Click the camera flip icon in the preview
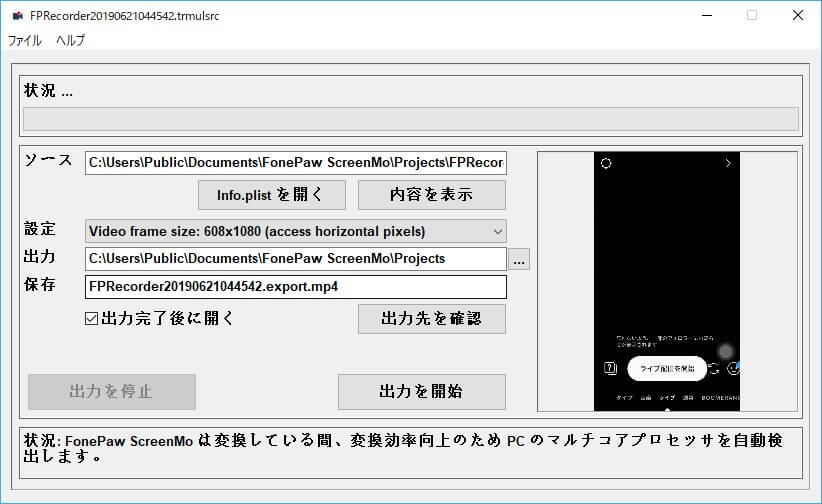 tap(714, 369)
